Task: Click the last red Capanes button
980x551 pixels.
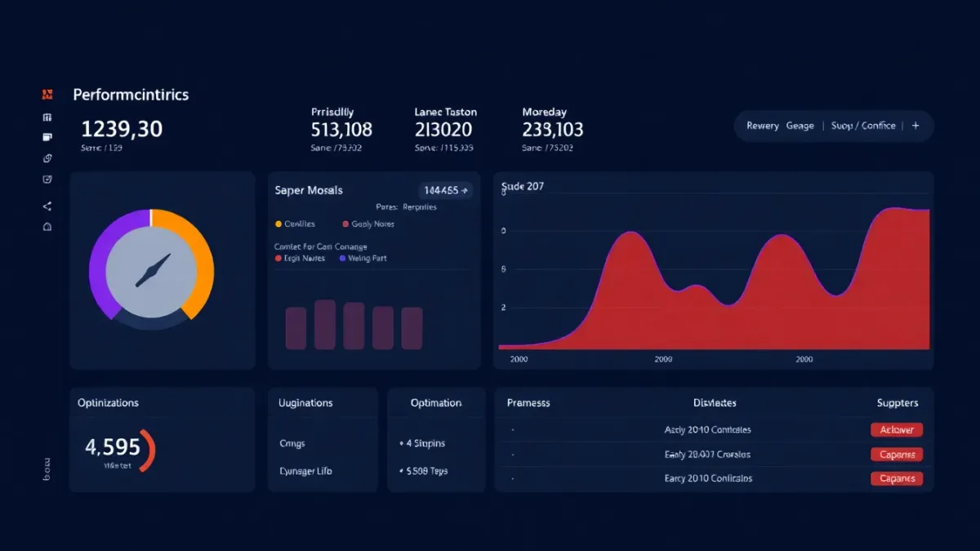Action: pyautogui.click(x=897, y=478)
